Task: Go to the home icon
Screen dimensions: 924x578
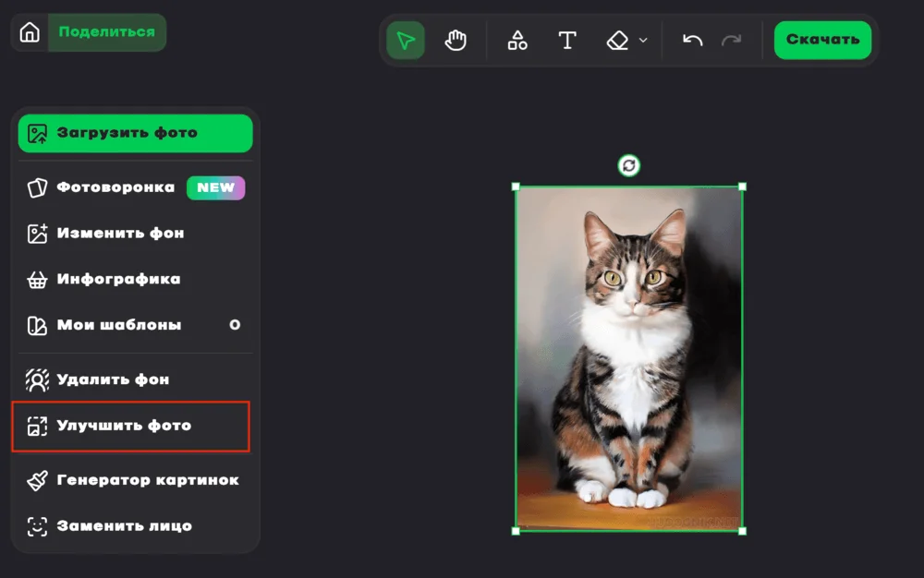Action: point(30,32)
